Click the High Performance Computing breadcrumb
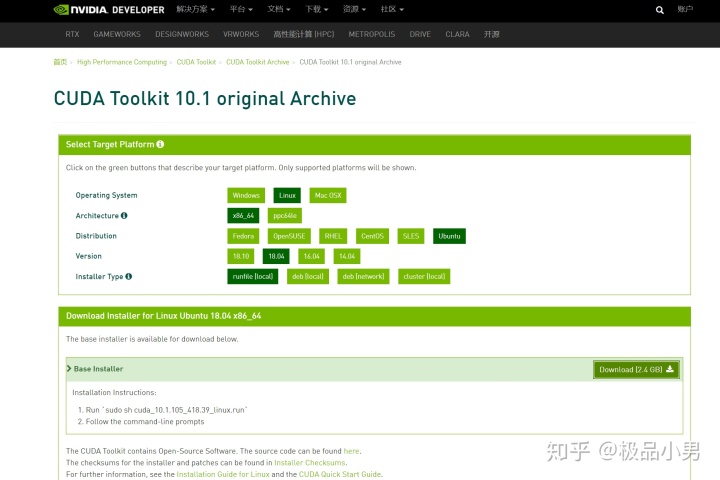 [122, 62]
